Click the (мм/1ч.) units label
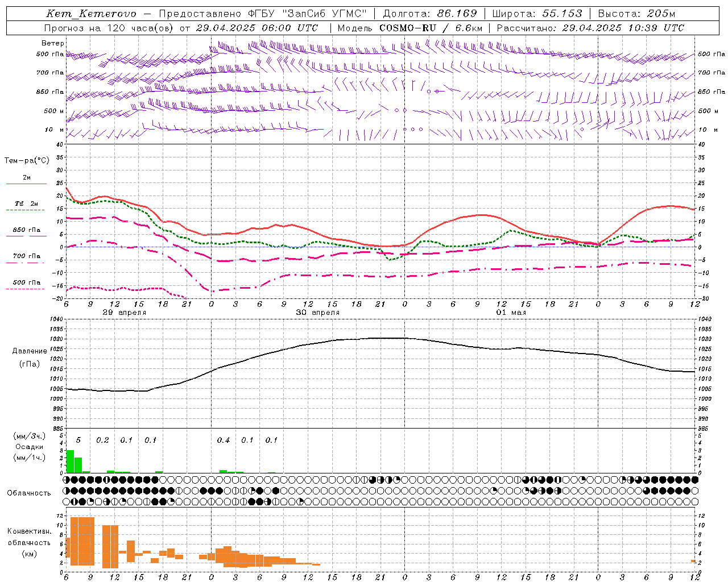The width and height of the screenshot is (728, 582). click(x=30, y=458)
